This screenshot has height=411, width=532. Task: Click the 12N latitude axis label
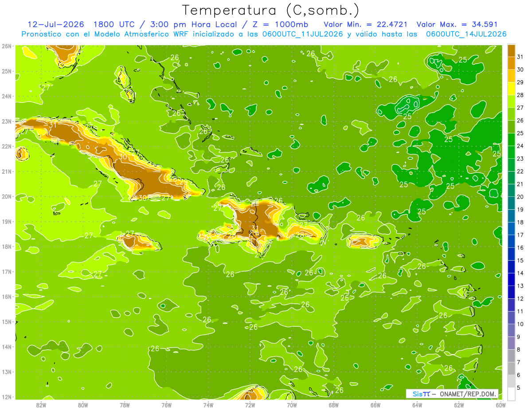click(x=7, y=397)
